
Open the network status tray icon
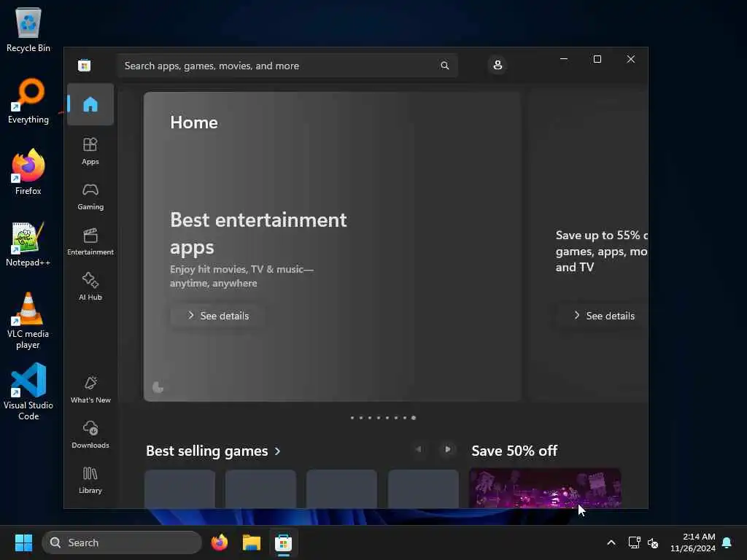point(634,542)
